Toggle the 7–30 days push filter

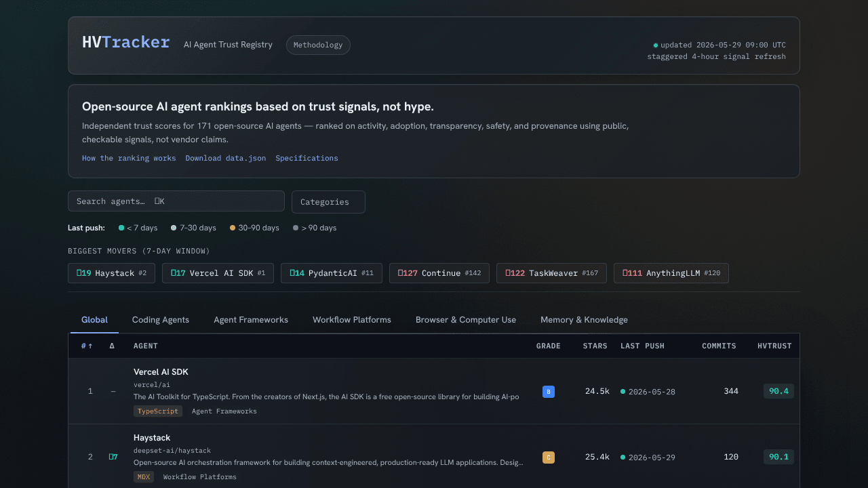(193, 228)
